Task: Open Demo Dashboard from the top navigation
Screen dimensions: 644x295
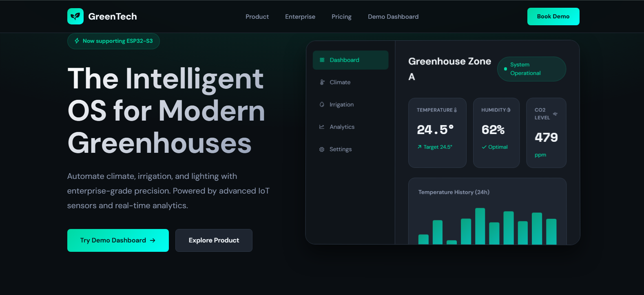Action: [393, 17]
